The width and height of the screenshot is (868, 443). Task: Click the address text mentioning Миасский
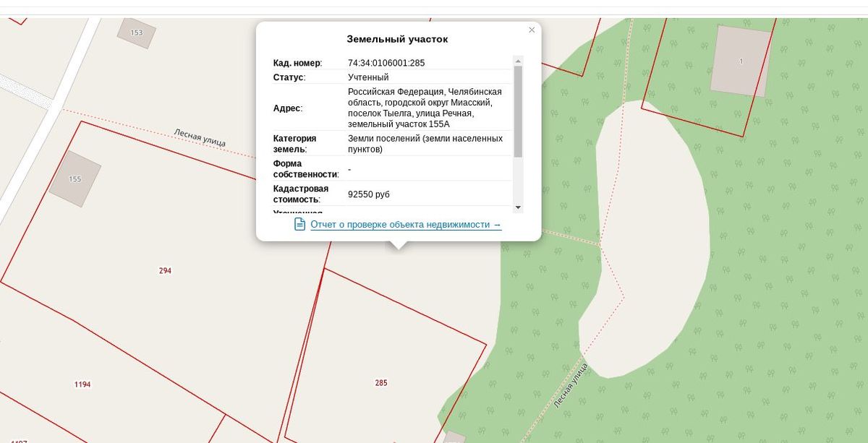point(425,108)
